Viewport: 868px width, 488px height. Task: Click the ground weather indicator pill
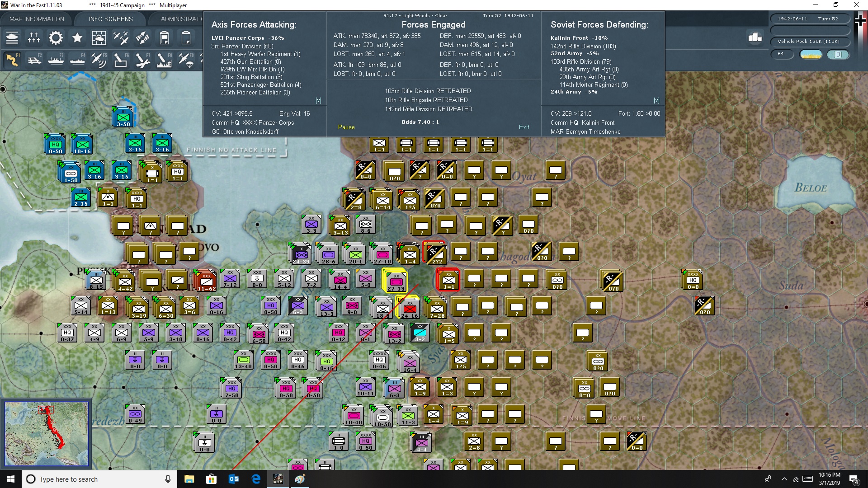pos(811,54)
